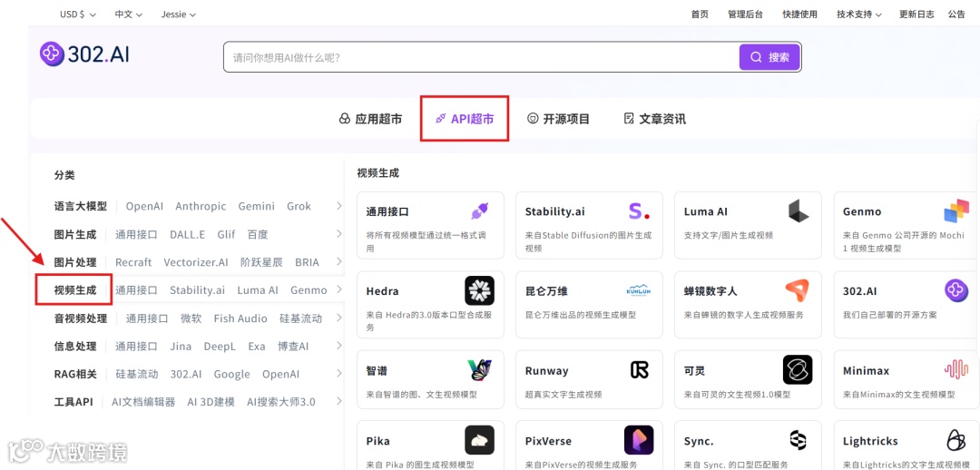Switch to the 应用超市 tab
The image size is (980, 470).
(370, 119)
